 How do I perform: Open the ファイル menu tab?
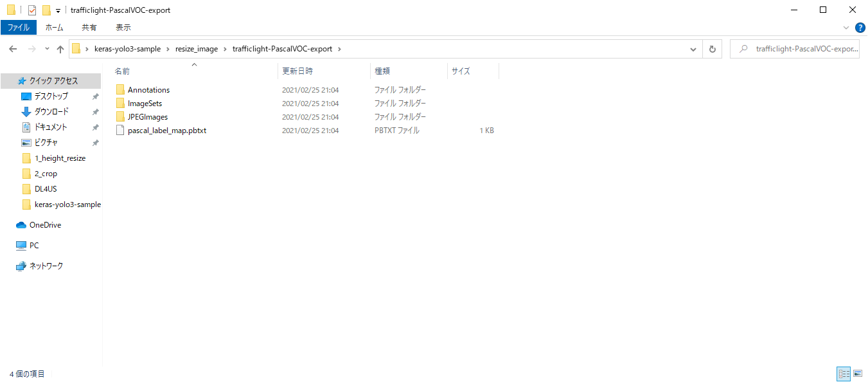pos(18,28)
